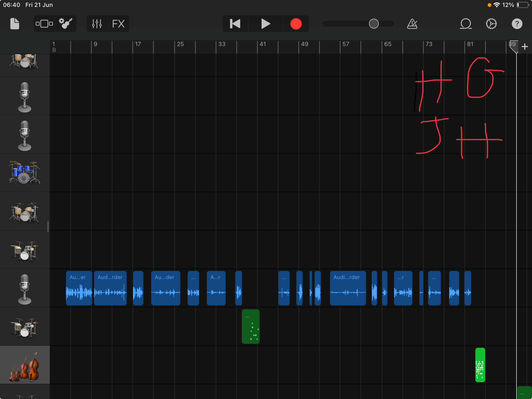Open the track controls mixer

(97, 24)
